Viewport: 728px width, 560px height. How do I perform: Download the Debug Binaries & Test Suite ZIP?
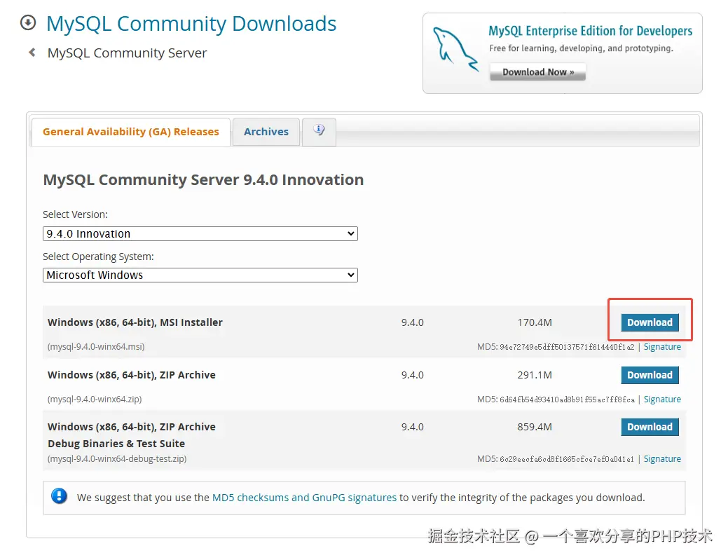pyautogui.click(x=650, y=427)
